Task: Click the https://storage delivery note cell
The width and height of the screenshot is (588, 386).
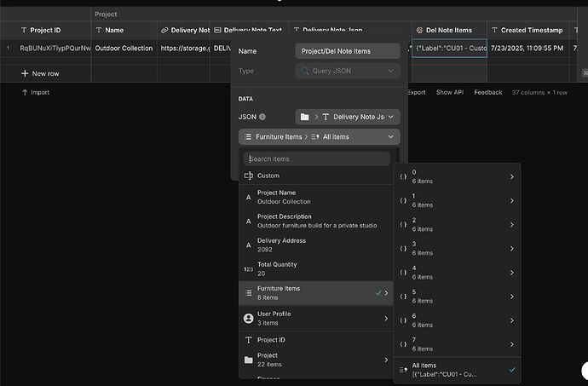Action: pyautogui.click(x=184, y=48)
